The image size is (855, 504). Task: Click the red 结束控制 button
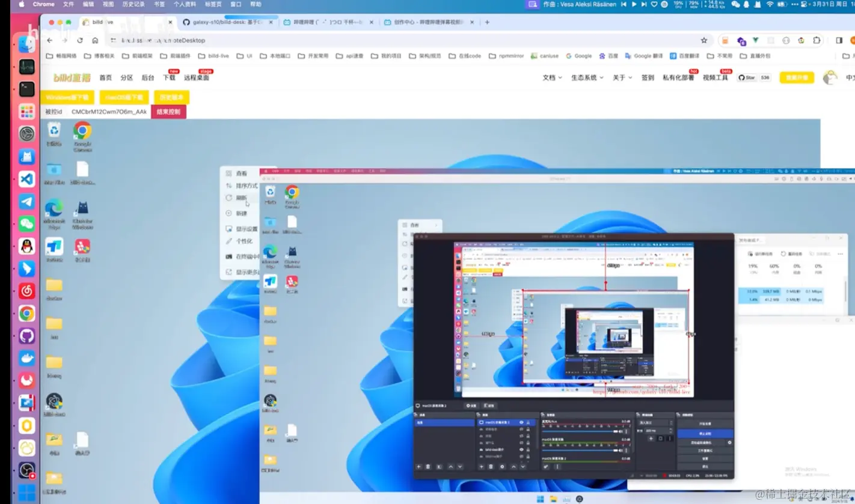(x=169, y=112)
